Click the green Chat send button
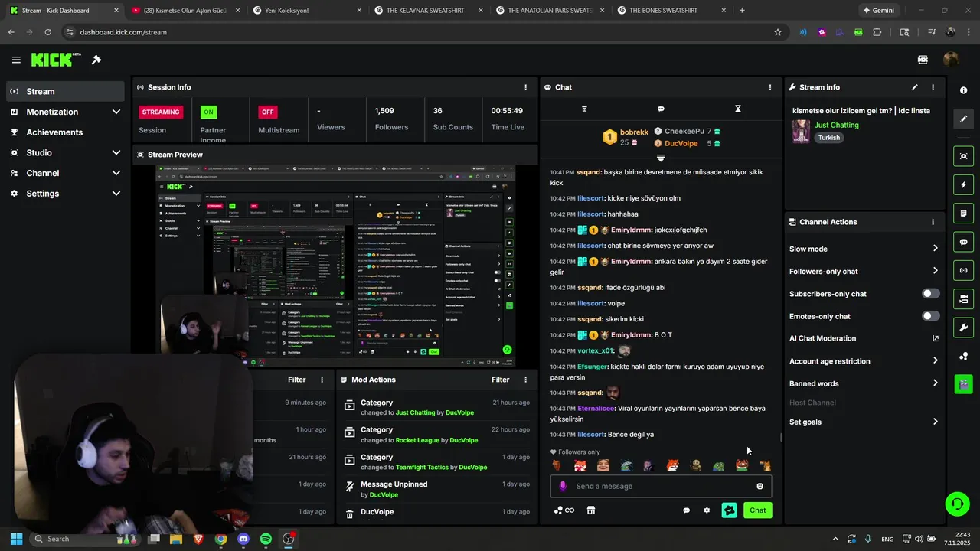 tap(757, 510)
